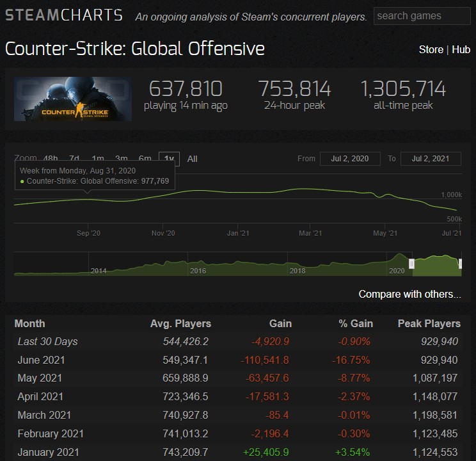Switch chart range to 3m
This screenshot has width=476, height=461.
122,159
